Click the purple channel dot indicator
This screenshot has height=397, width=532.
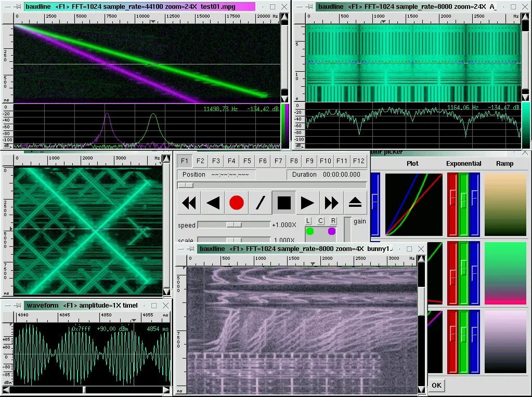332,231
